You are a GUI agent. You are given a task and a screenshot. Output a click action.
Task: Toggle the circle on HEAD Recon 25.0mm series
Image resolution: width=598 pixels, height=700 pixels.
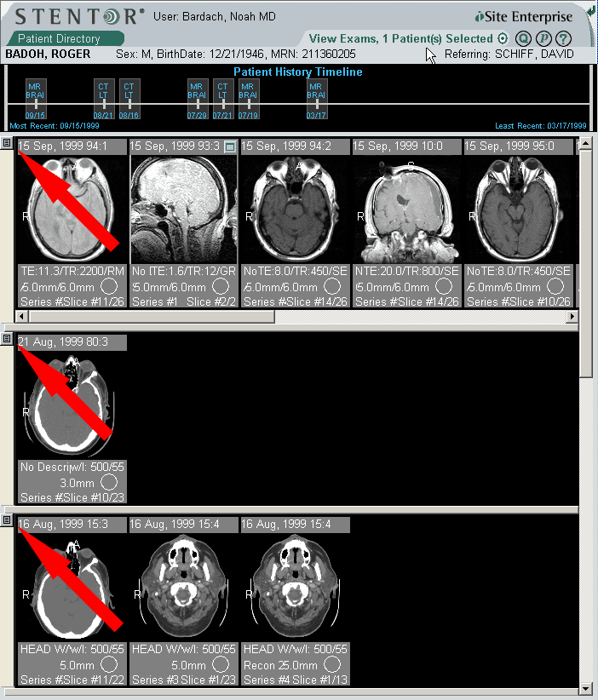point(332,664)
